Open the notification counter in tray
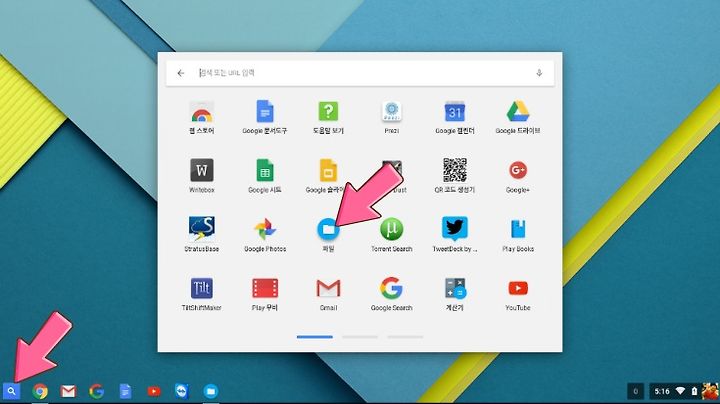This screenshot has height=404, width=720. tap(636, 392)
